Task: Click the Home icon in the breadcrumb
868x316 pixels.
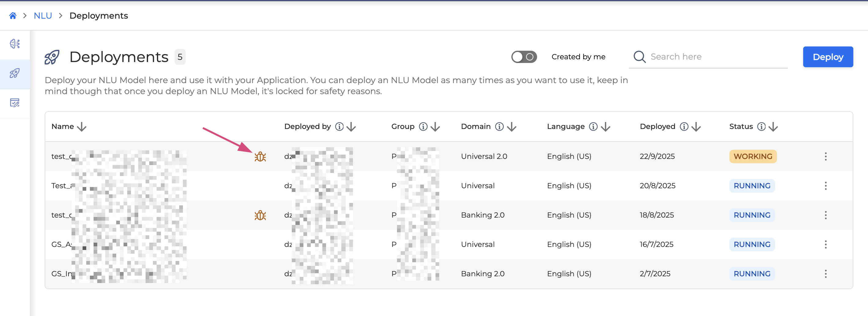Action: pyautogui.click(x=13, y=16)
